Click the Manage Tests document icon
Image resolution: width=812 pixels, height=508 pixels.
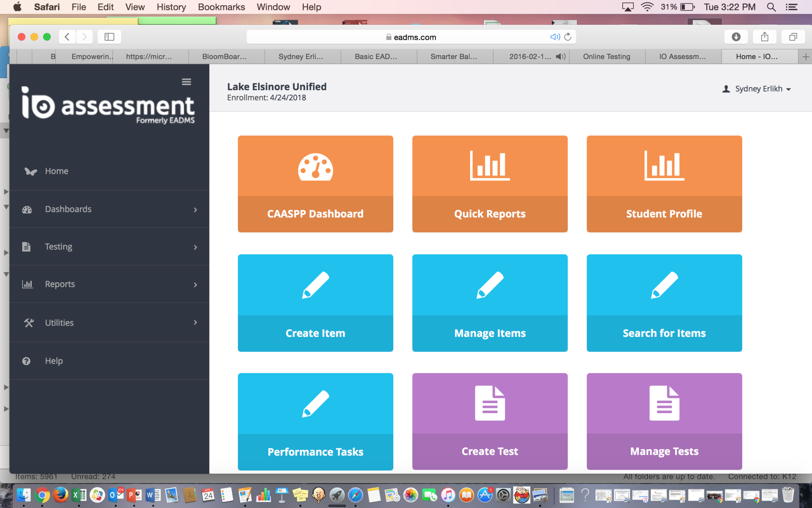pos(664,403)
